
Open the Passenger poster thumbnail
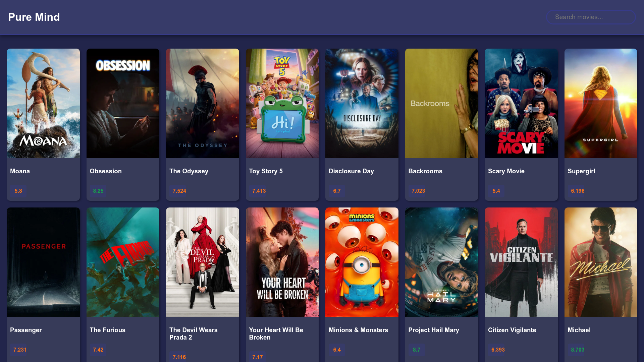coord(43,262)
